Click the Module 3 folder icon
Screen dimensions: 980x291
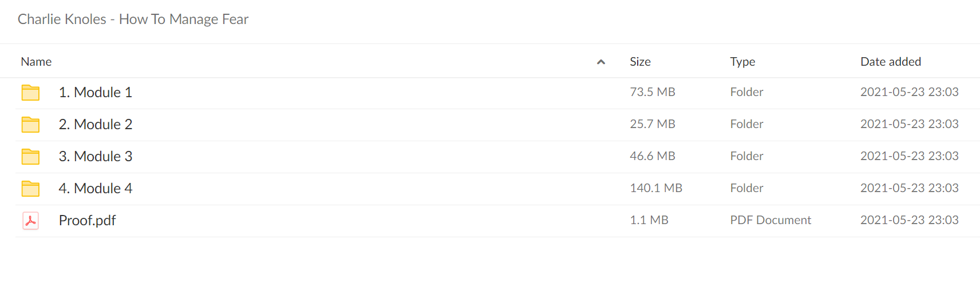coord(30,157)
